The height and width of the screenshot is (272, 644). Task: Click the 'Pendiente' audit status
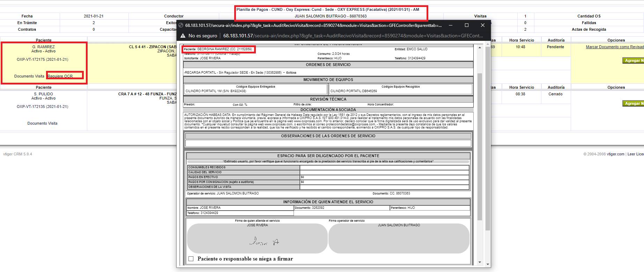coord(555,47)
